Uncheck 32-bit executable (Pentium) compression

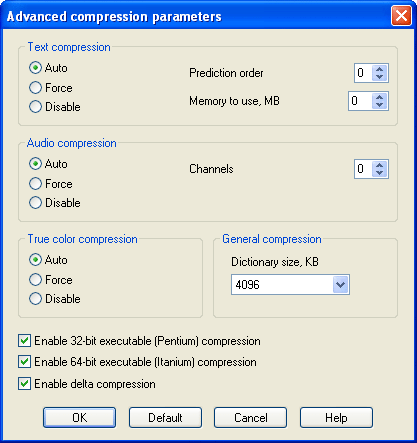coord(24,341)
